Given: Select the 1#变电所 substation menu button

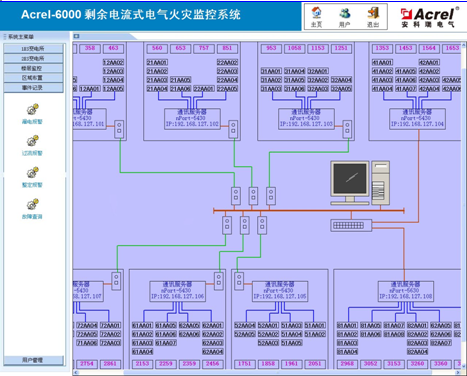Looking at the screenshot, I should click(x=33, y=49).
